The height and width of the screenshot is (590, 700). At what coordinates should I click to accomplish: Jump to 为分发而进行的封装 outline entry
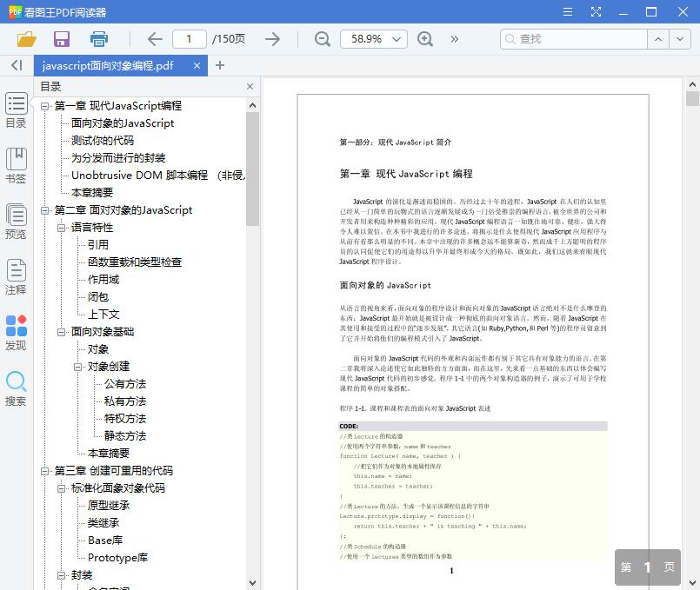point(118,158)
